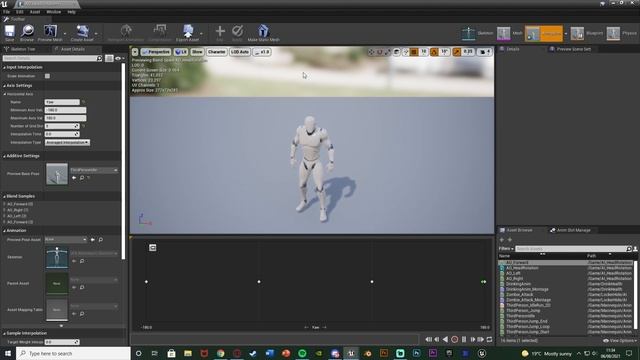Switch to Skeleton editor mode
This screenshot has width=640, height=360.
tap(477, 33)
